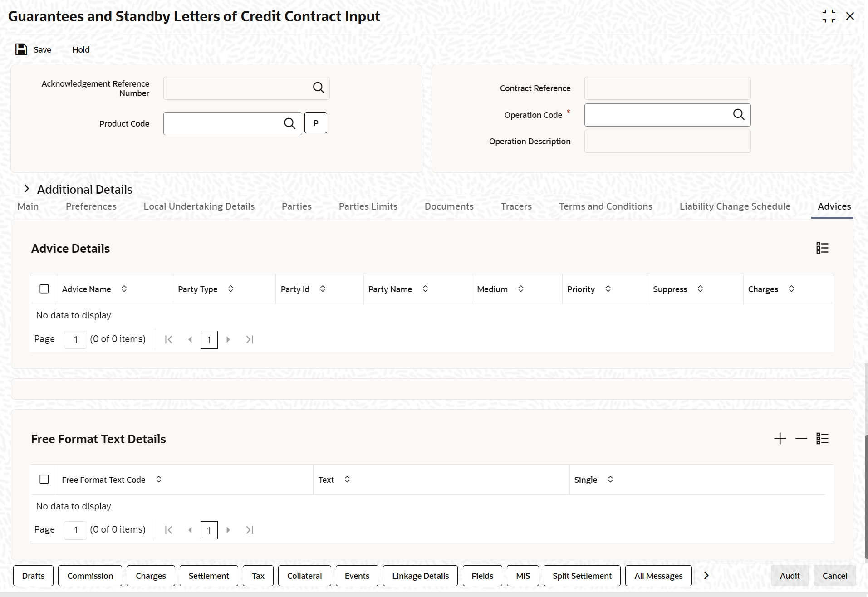This screenshot has height=597, width=868.
Task: Click the P button beside Product Code
Action: point(316,123)
